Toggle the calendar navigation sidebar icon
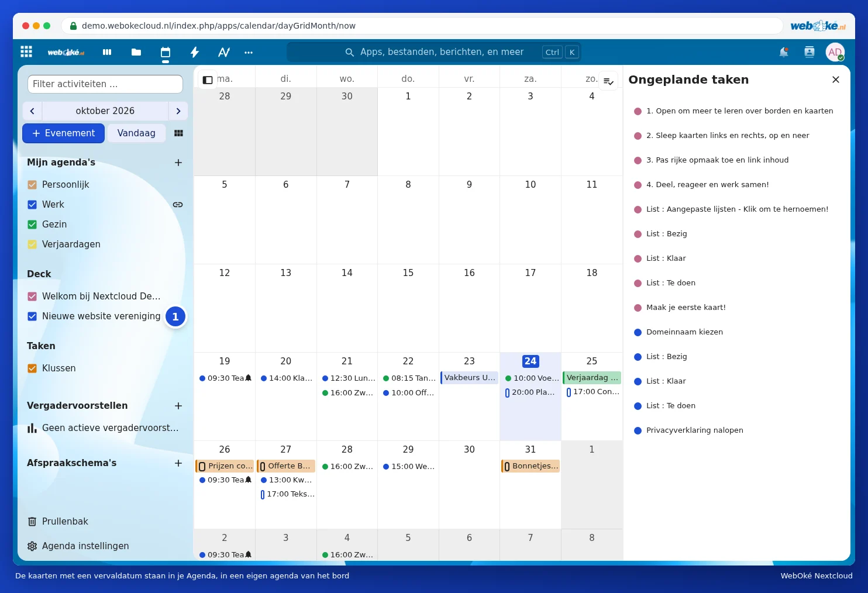The width and height of the screenshot is (868, 593). (x=208, y=80)
